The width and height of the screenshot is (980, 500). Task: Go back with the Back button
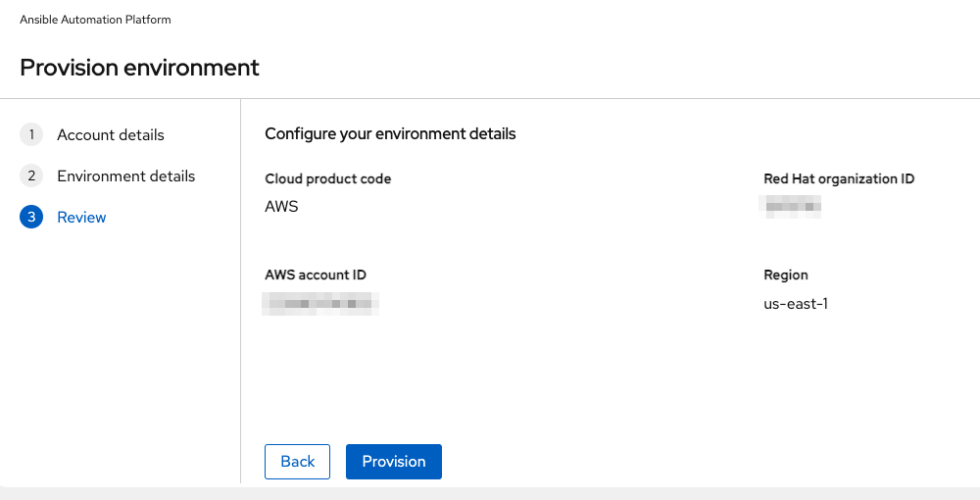coord(298,462)
